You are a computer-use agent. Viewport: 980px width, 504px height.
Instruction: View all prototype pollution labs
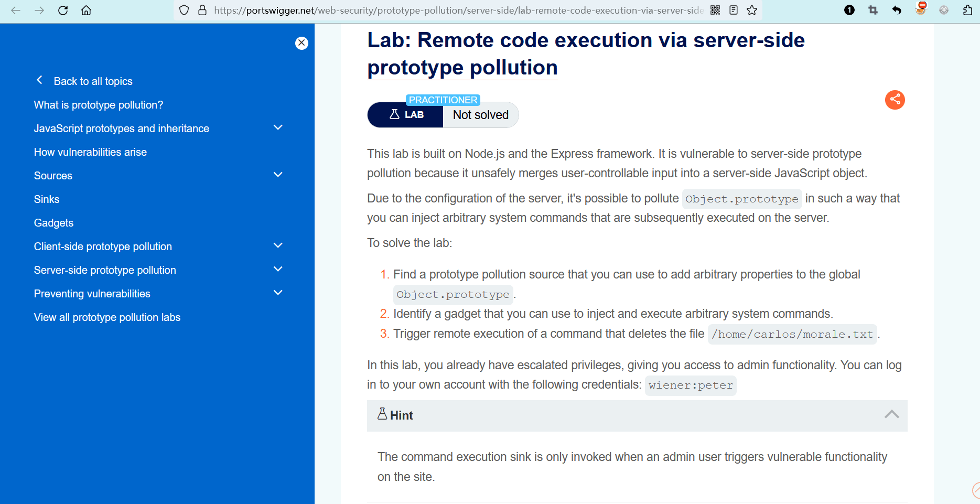click(107, 317)
